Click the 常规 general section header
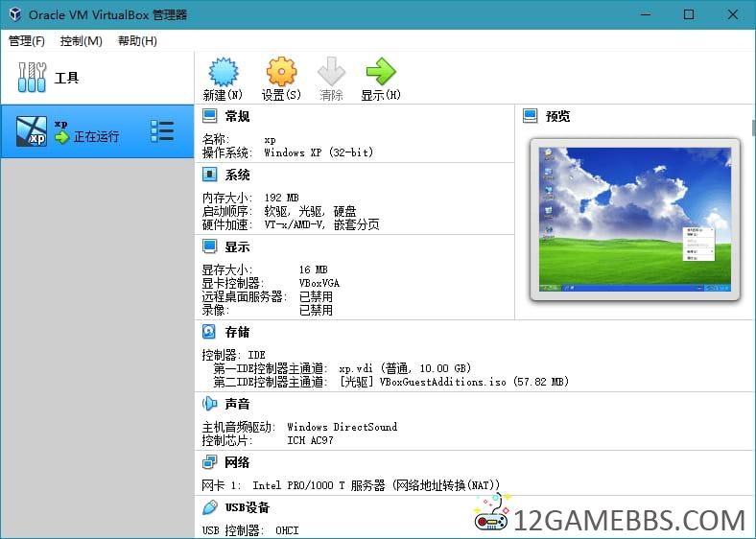The image size is (756, 539). pyautogui.click(x=237, y=116)
